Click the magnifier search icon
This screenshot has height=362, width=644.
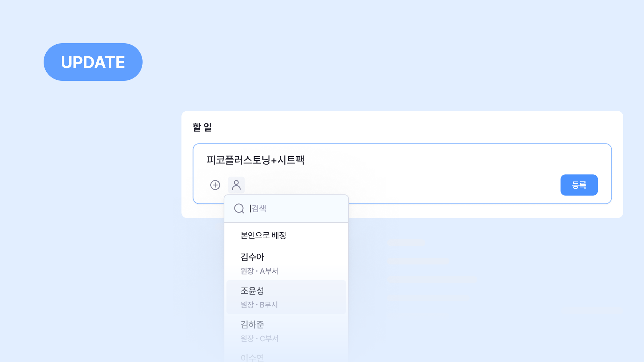click(x=239, y=208)
